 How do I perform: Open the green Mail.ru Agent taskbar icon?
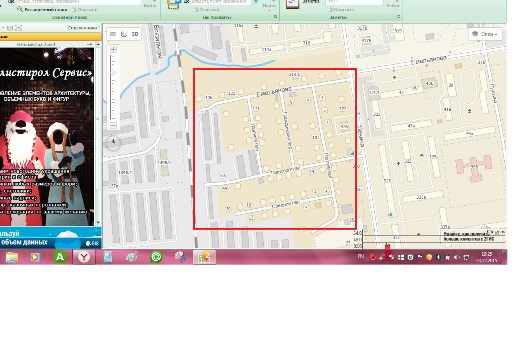(x=156, y=257)
